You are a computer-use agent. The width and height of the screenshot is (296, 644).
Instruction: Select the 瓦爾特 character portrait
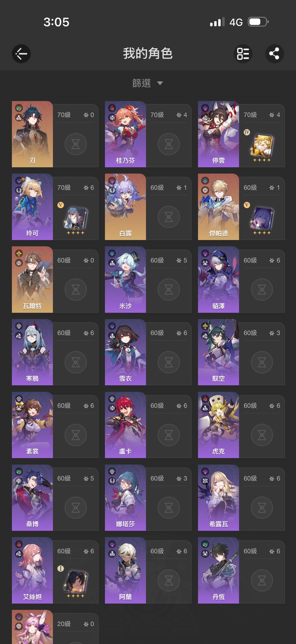pos(32,279)
